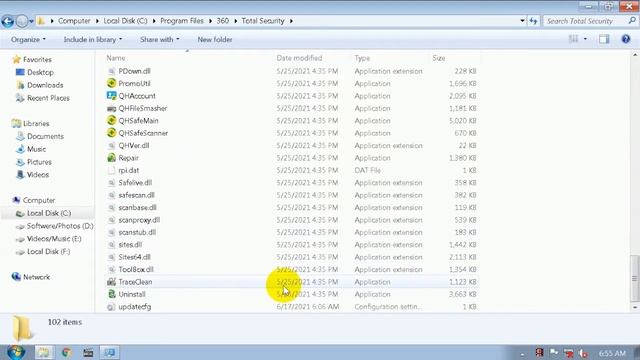Screen dimensions: 640x360
Task: Click the Search Total Security field
Action: pyautogui.click(x=586, y=21)
